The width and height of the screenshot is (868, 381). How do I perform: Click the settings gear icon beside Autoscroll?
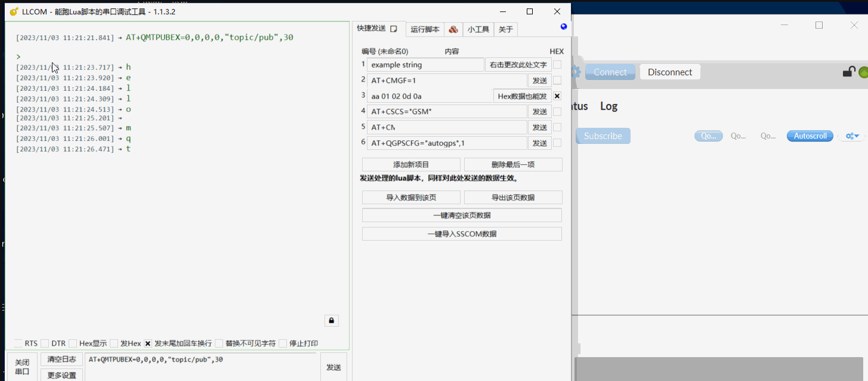848,136
